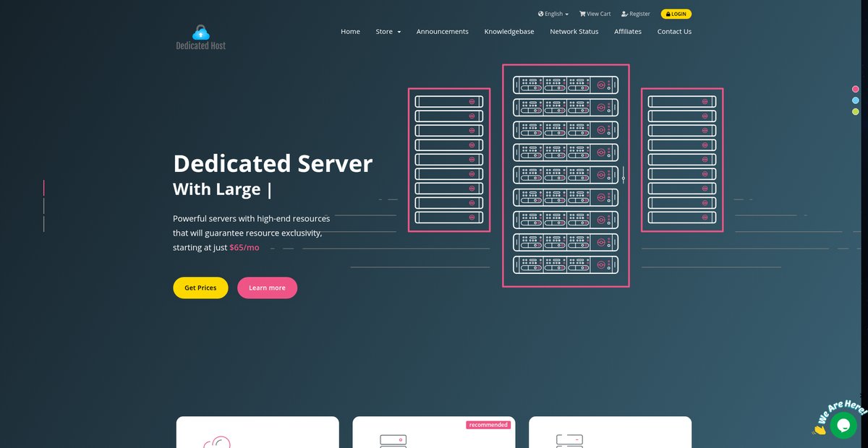This screenshot has height=448, width=868.
Task: Open the Contact Us menu item
Action: pos(674,32)
